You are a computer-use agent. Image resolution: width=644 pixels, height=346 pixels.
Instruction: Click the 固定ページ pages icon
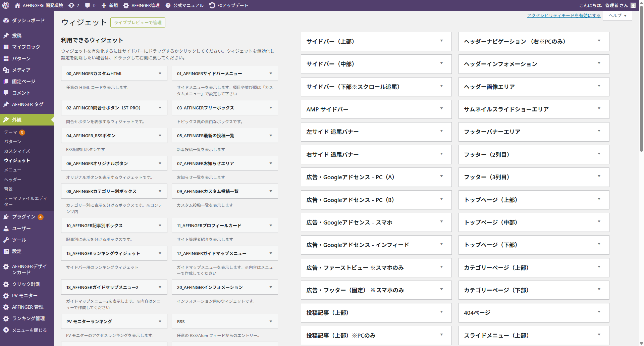(6, 82)
